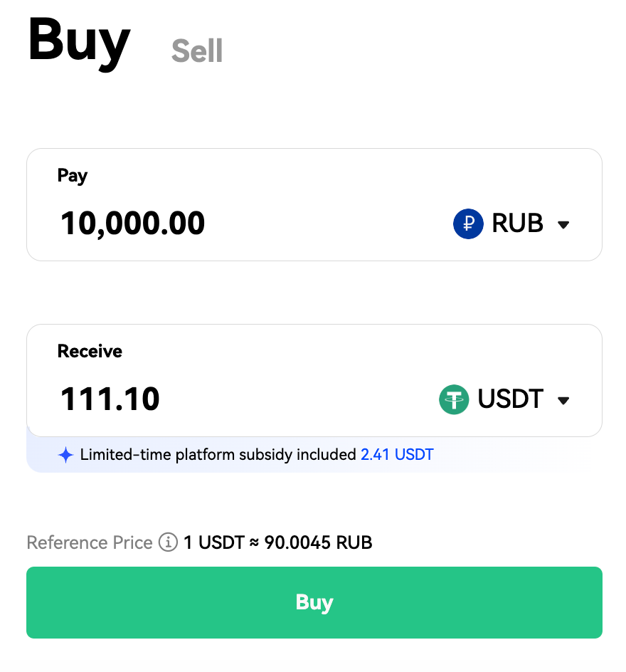
Task: Click the info icon beside Reference Price
Action: click(168, 543)
